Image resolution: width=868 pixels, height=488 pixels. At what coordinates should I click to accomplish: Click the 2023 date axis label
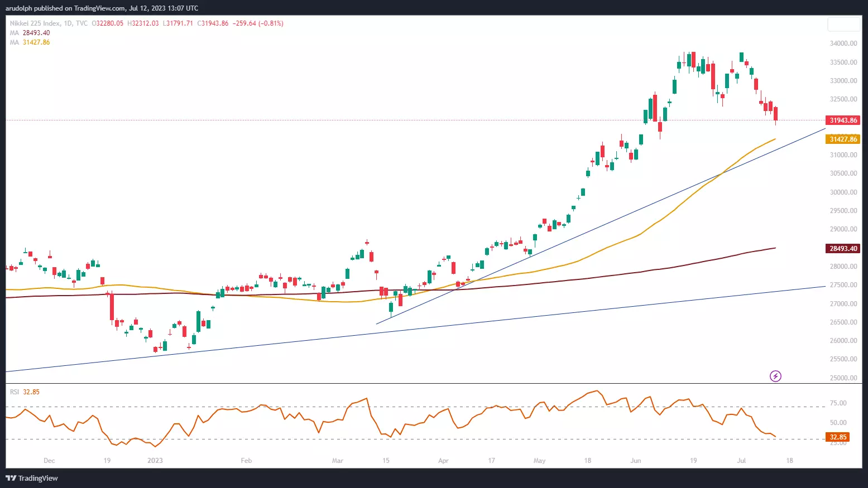155,461
